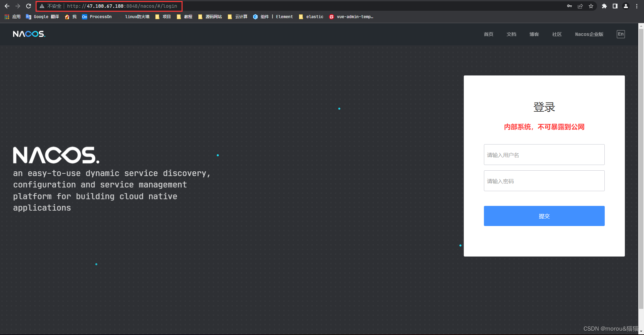Switch language with En button
Screen dimensions: 644x335
[621, 34]
